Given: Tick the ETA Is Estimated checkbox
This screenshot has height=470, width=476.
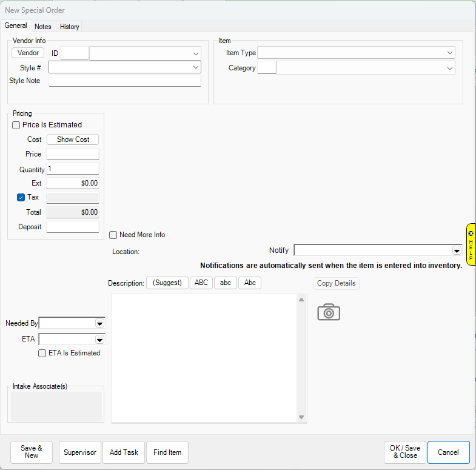Looking at the screenshot, I should 42,353.
